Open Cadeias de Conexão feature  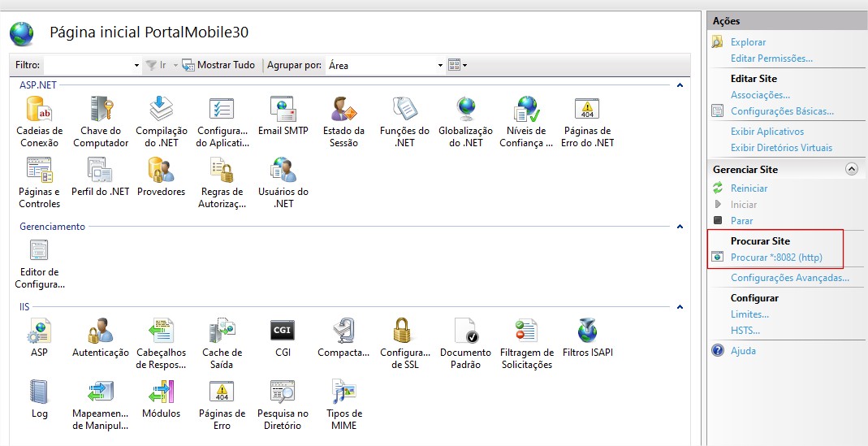click(x=39, y=122)
